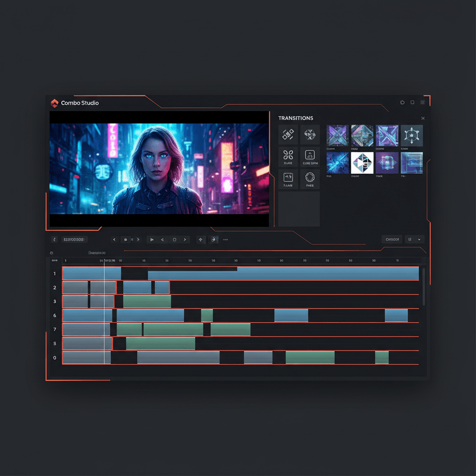Select the Flare transition icon

point(288,157)
